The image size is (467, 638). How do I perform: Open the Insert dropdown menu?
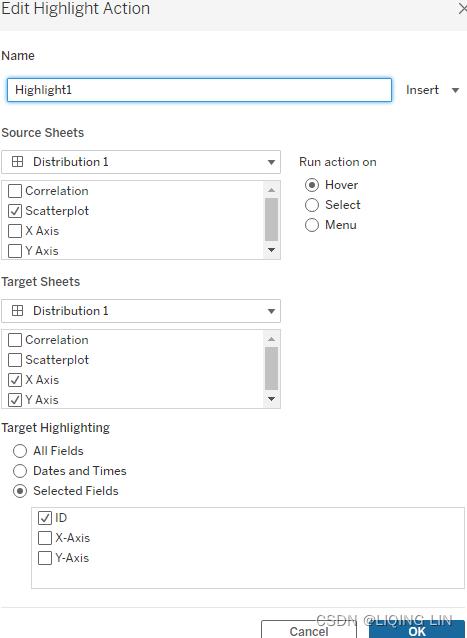point(432,90)
